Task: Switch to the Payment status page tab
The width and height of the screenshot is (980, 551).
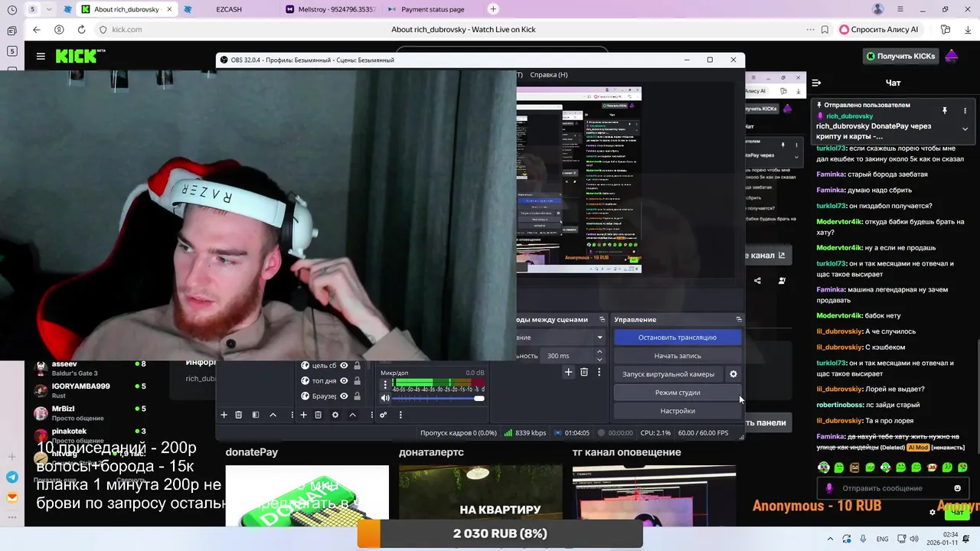Action: [x=430, y=9]
